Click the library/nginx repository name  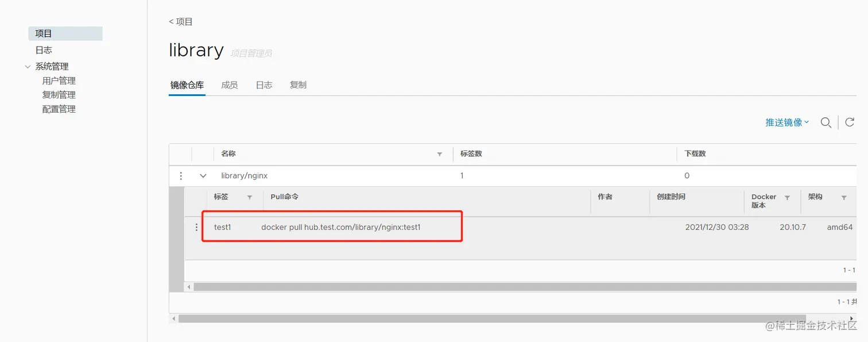click(x=245, y=176)
